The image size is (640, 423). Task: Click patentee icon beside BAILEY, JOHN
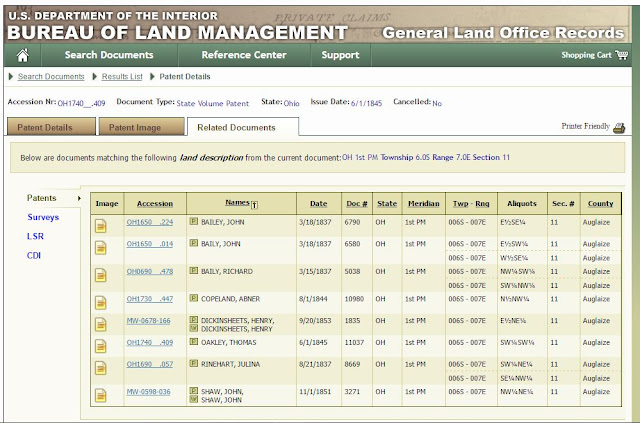coord(193,221)
